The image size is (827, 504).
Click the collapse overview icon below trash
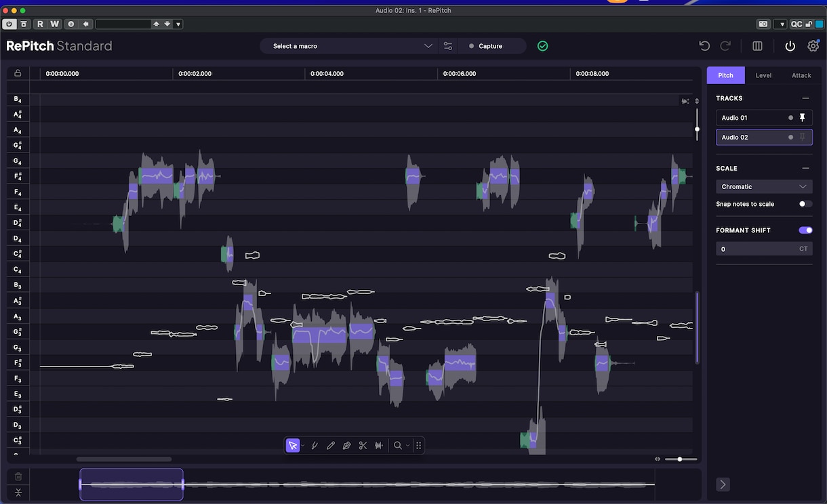pos(18,492)
